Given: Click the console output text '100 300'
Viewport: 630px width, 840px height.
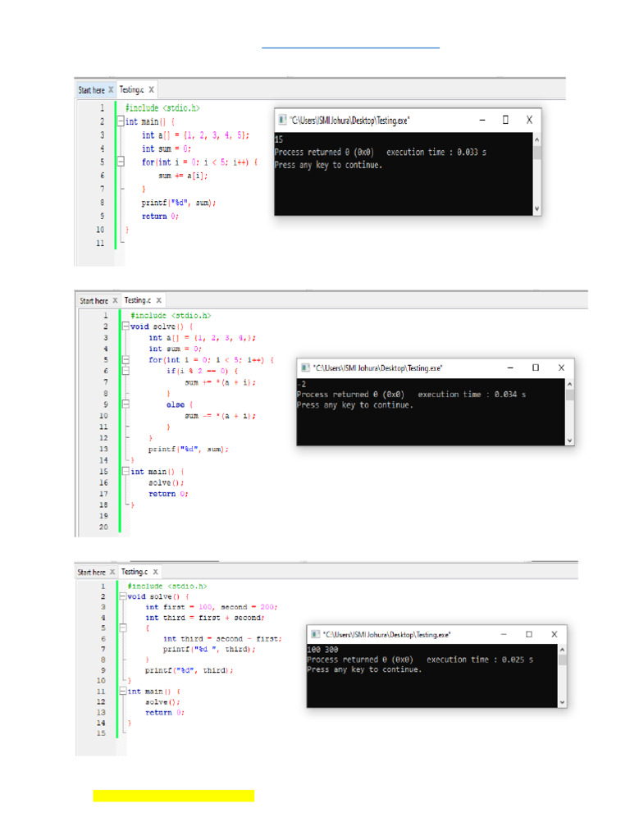Looking at the screenshot, I should pos(322,650).
